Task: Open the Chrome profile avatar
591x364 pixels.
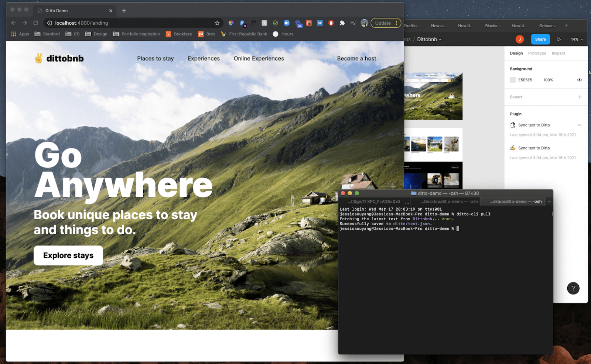Action: tap(364, 23)
